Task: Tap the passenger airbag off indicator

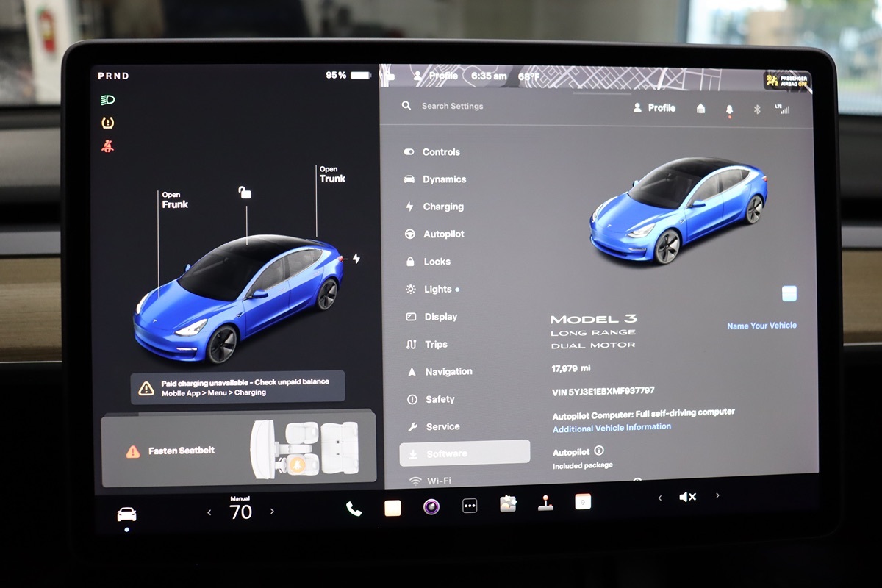Action: click(786, 80)
